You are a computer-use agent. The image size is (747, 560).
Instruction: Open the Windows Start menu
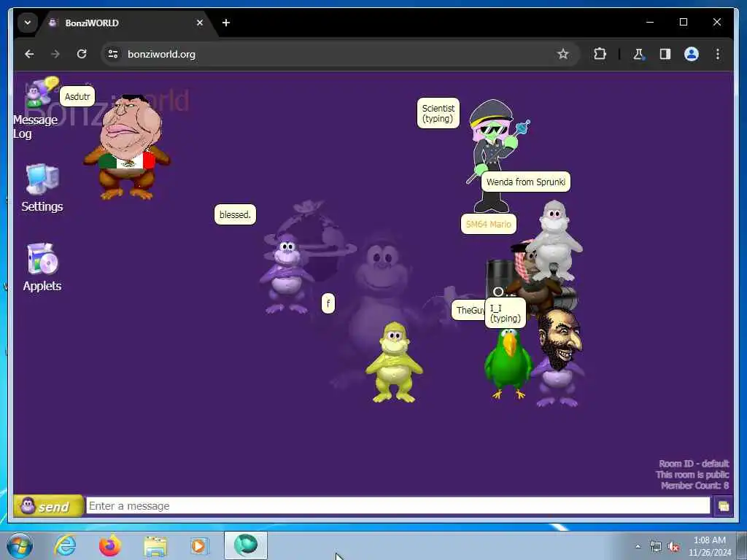(20, 545)
